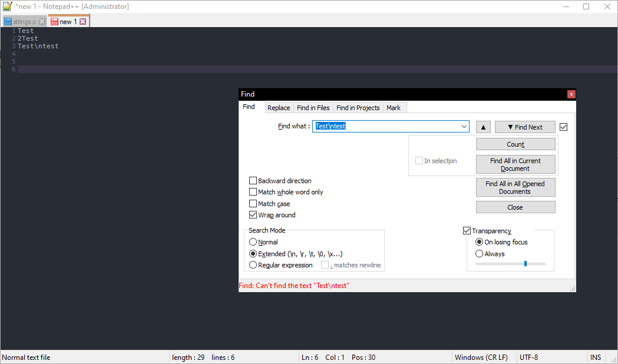The image size is (618, 364).
Task: Click the Notepad++ icon in the title bar
Action: tap(7, 6)
